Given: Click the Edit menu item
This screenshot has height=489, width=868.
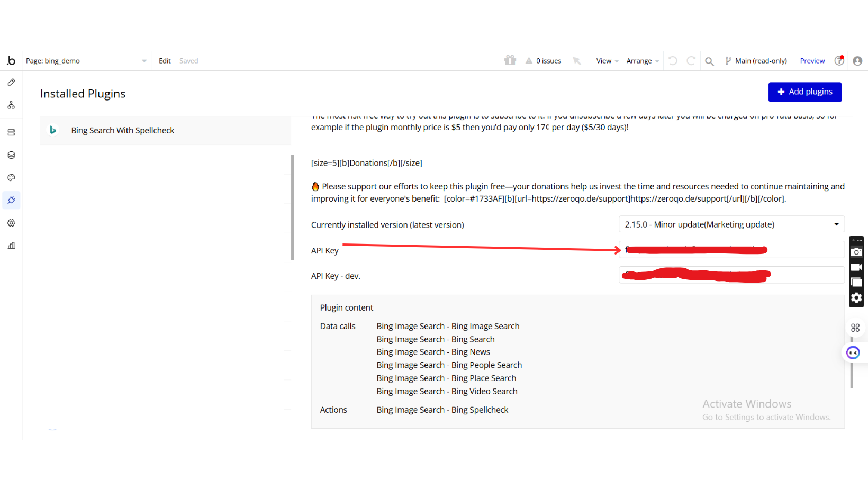Looking at the screenshot, I should pos(165,61).
